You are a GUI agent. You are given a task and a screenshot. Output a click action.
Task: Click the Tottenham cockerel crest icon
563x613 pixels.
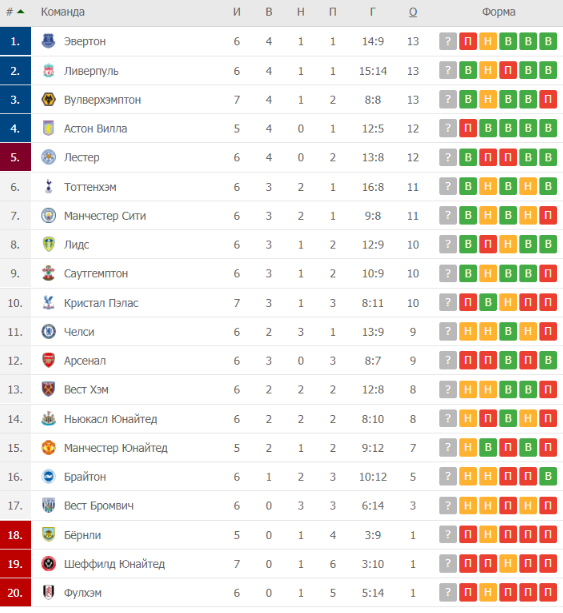tap(48, 186)
